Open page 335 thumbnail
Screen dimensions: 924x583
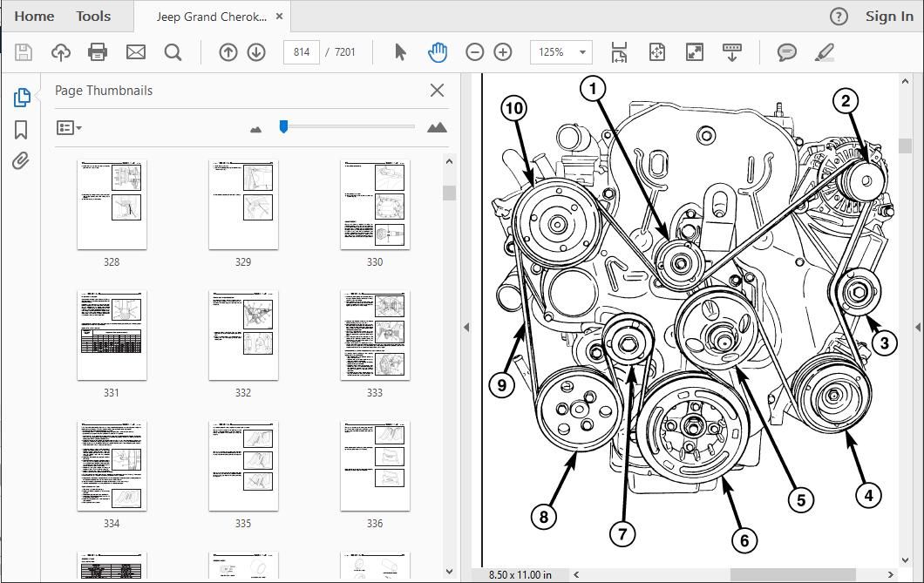(243, 466)
